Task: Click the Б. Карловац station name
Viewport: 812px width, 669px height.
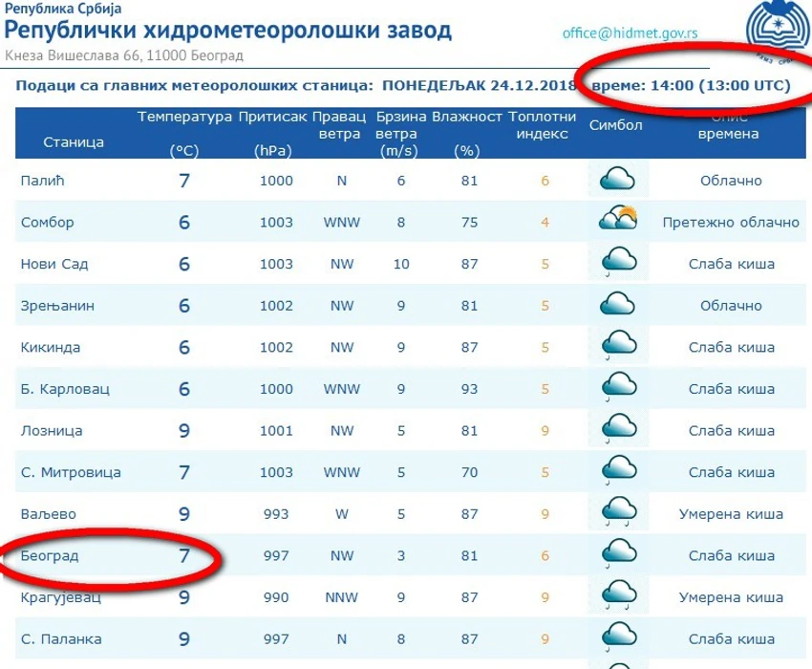Action: tap(65, 389)
